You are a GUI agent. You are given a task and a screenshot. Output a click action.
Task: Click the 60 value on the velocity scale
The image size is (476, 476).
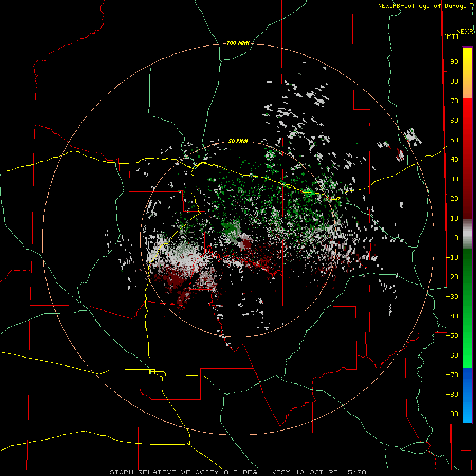454,121
